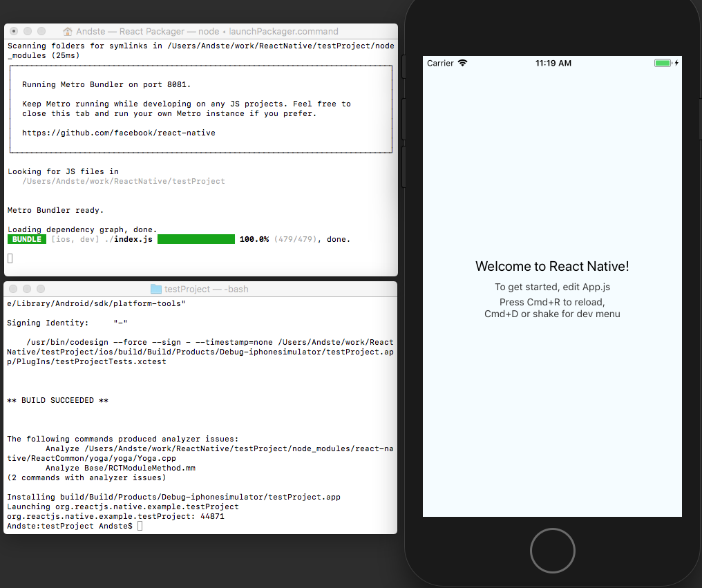This screenshot has width=702, height=588.
Task: Click the iPhone simulator home button
Action: coord(553,551)
